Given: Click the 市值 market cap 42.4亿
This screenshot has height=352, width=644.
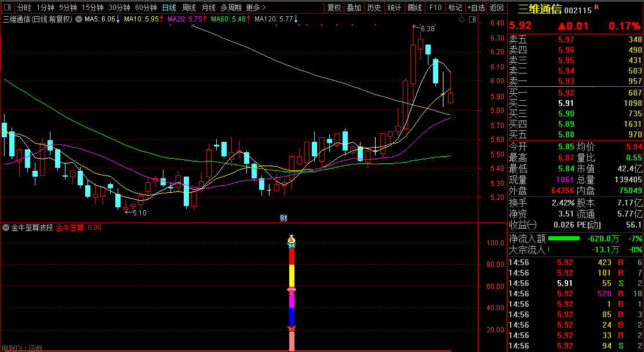Looking at the screenshot, I should [630, 168].
